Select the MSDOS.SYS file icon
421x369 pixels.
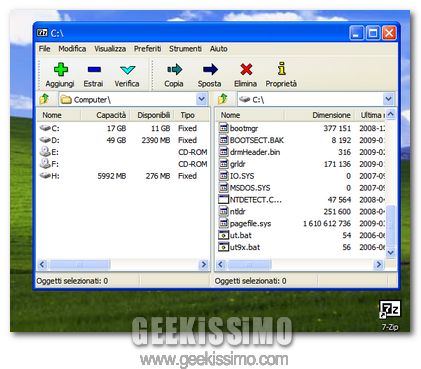(223, 188)
